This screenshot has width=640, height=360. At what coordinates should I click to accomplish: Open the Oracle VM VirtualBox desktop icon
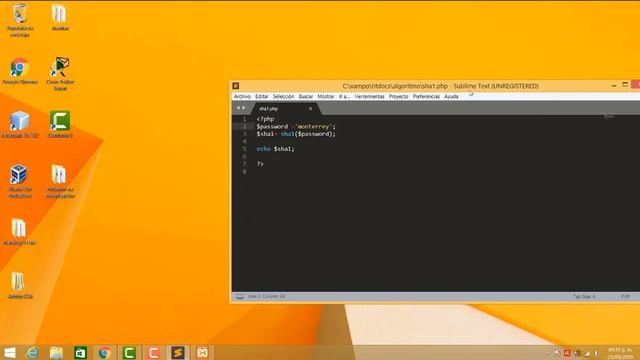point(20,181)
